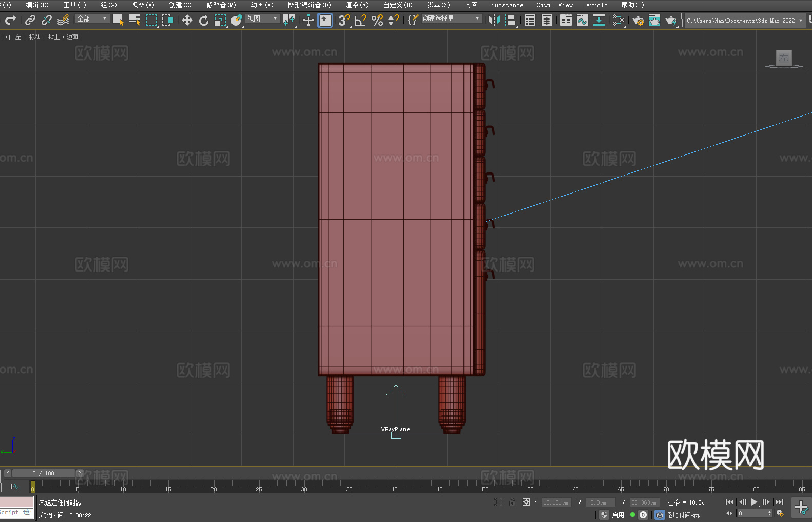Activate Select and Move tool

(187, 20)
